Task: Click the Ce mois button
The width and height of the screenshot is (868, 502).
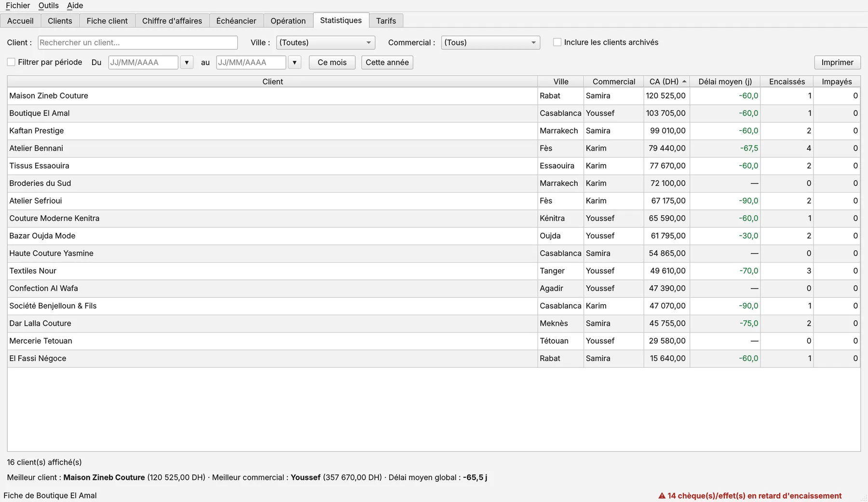Action: pos(332,62)
